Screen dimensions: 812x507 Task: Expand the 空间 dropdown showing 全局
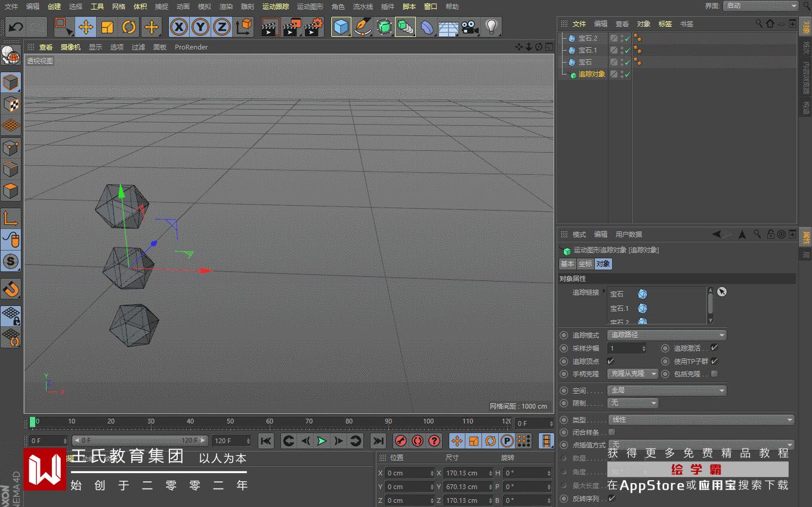click(666, 391)
